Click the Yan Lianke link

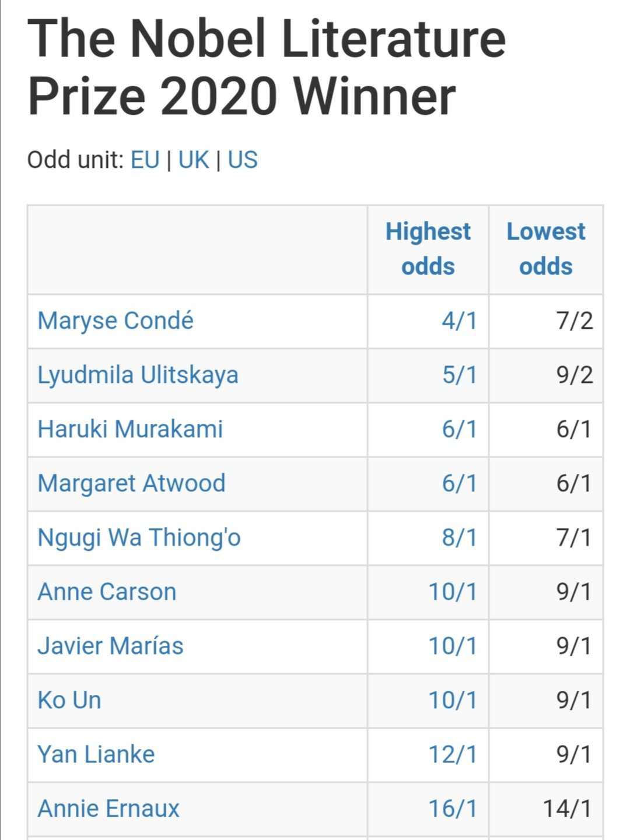(x=96, y=755)
